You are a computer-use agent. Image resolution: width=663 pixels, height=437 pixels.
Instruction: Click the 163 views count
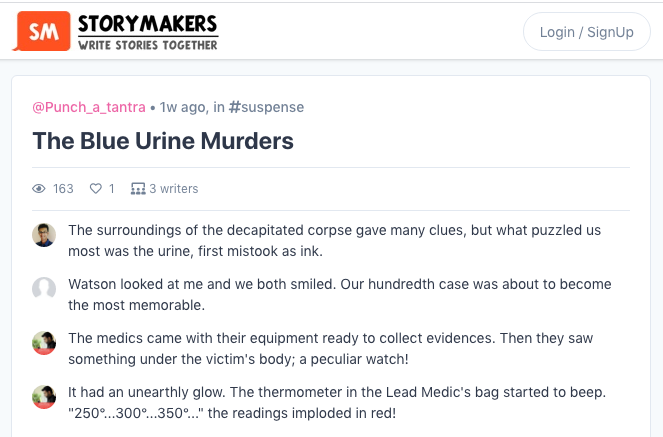[63, 188]
